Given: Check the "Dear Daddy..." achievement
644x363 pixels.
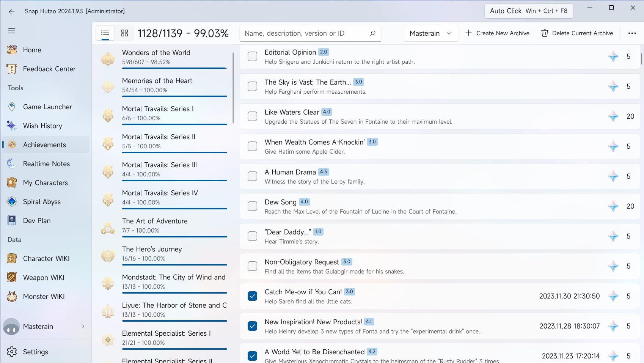Looking at the screenshot, I should pyautogui.click(x=252, y=236).
